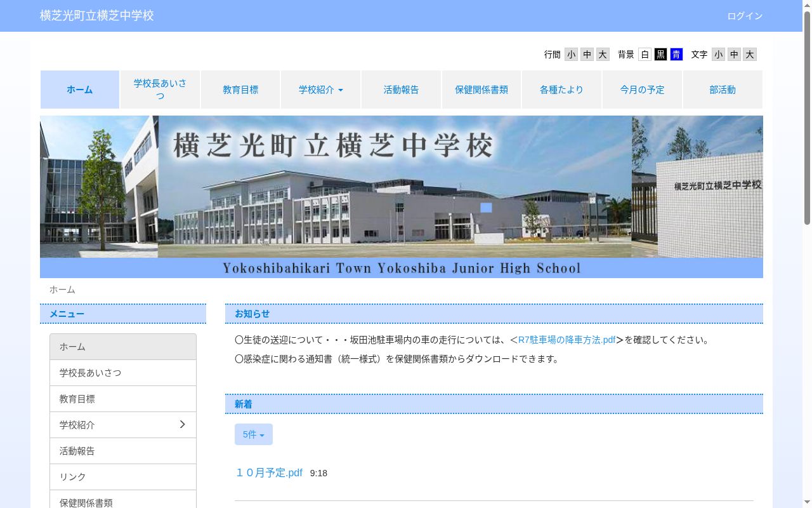
Task: Open 保健関係書類 tab in top navigation
Action: pos(481,90)
